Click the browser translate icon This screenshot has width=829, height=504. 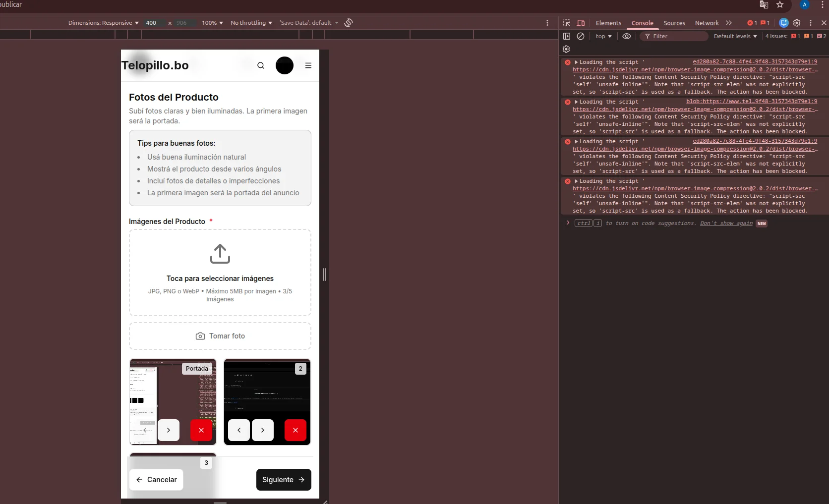point(764,4)
